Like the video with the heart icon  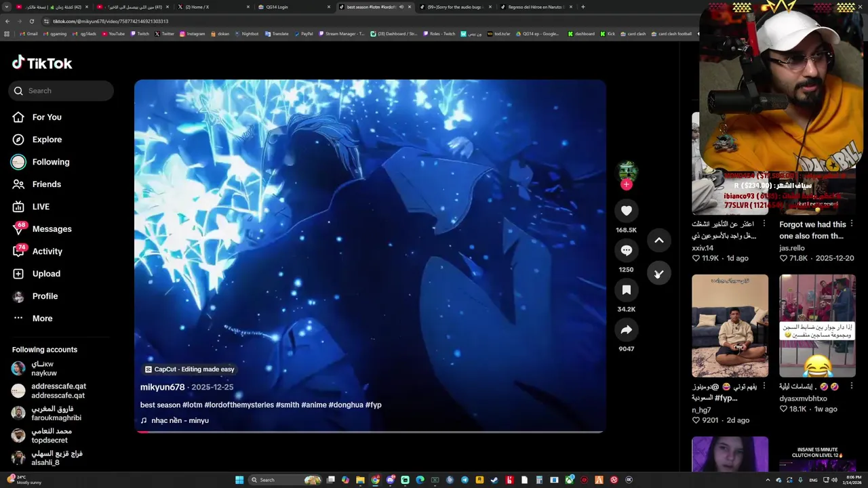tap(626, 211)
